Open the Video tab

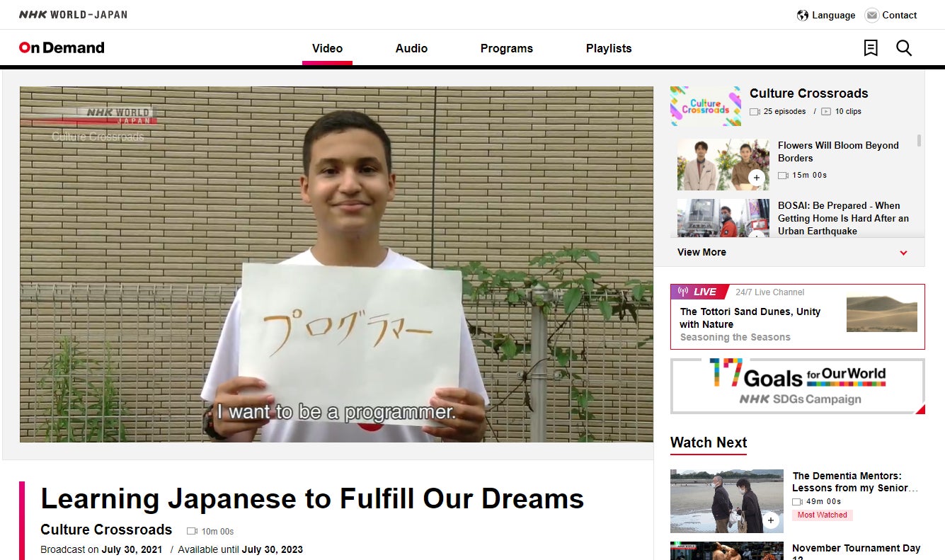(327, 48)
